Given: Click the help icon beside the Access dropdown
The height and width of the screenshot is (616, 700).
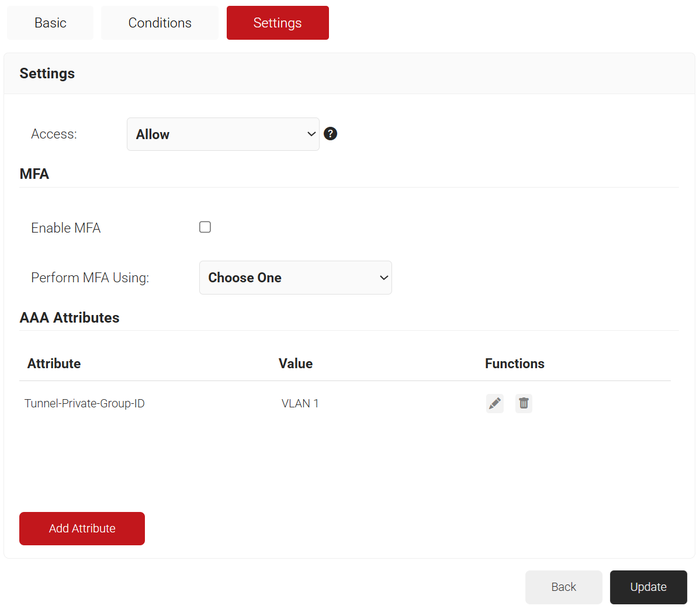Looking at the screenshot, I should click(x=330, y=134).
